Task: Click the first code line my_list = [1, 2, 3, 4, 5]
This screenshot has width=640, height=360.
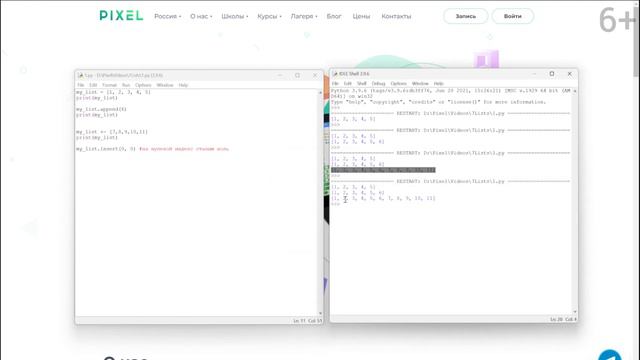Action: 113,92
